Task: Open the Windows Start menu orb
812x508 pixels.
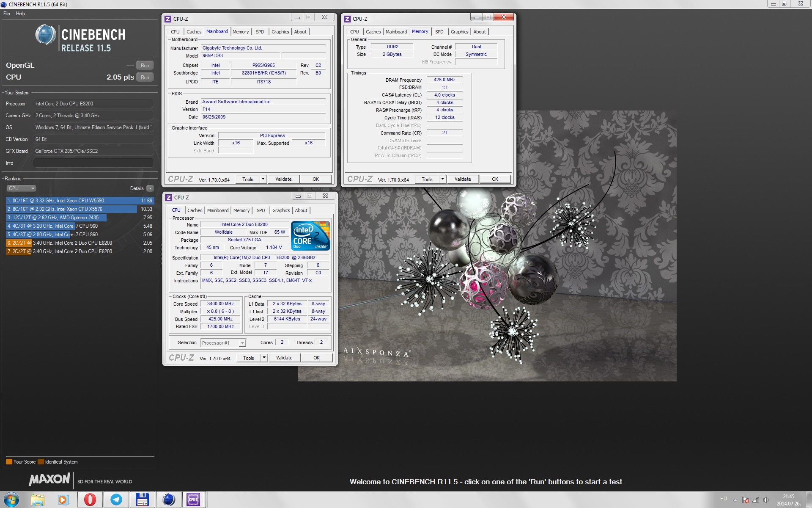Action: [x=11, y=500]
